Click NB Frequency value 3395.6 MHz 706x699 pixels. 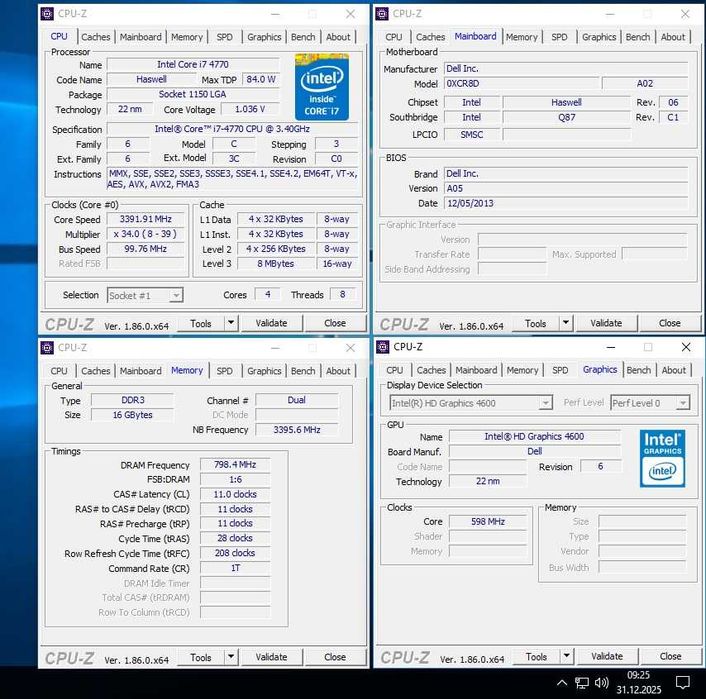(297, 430)
